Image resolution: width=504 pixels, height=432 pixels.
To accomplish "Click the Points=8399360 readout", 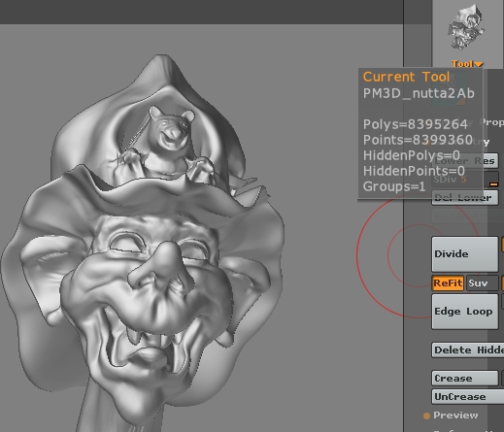I will pos(418,140).
